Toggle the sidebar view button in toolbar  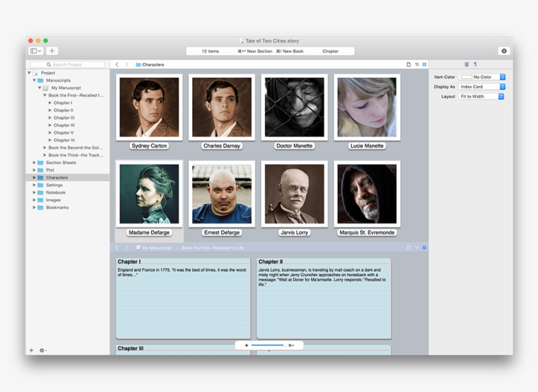click(35, 50)
